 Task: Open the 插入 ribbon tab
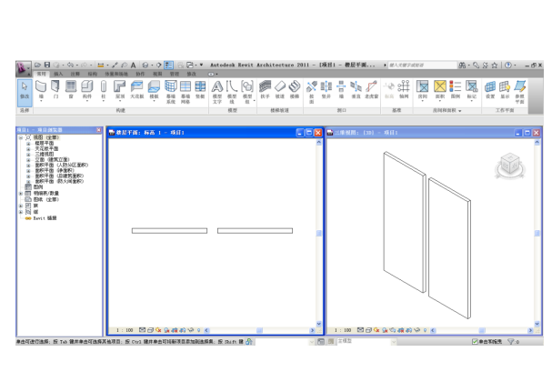[58, 74]
